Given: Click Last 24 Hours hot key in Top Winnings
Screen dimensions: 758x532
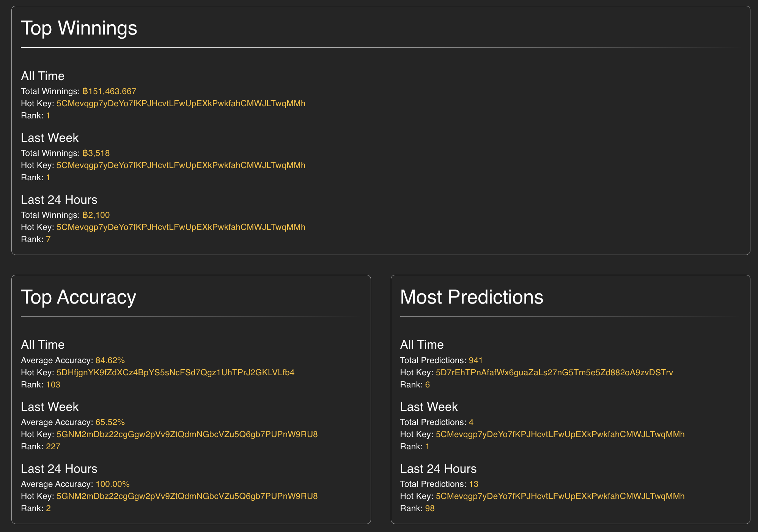Looking at the screenshot, I should [x=181, y=227].
